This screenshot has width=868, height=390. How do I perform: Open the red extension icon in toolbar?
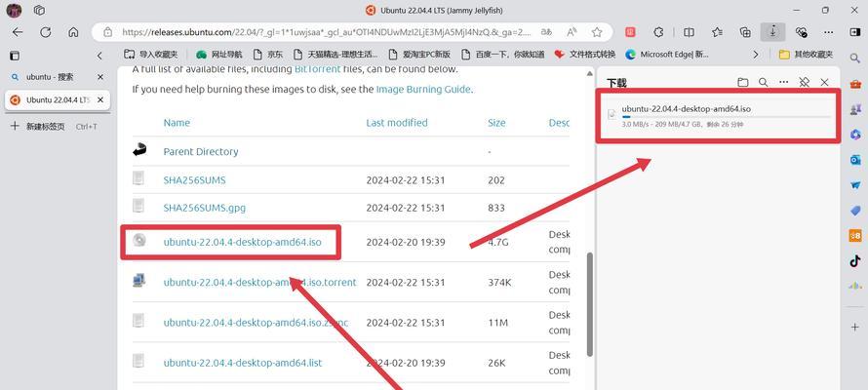click(630, 32)
